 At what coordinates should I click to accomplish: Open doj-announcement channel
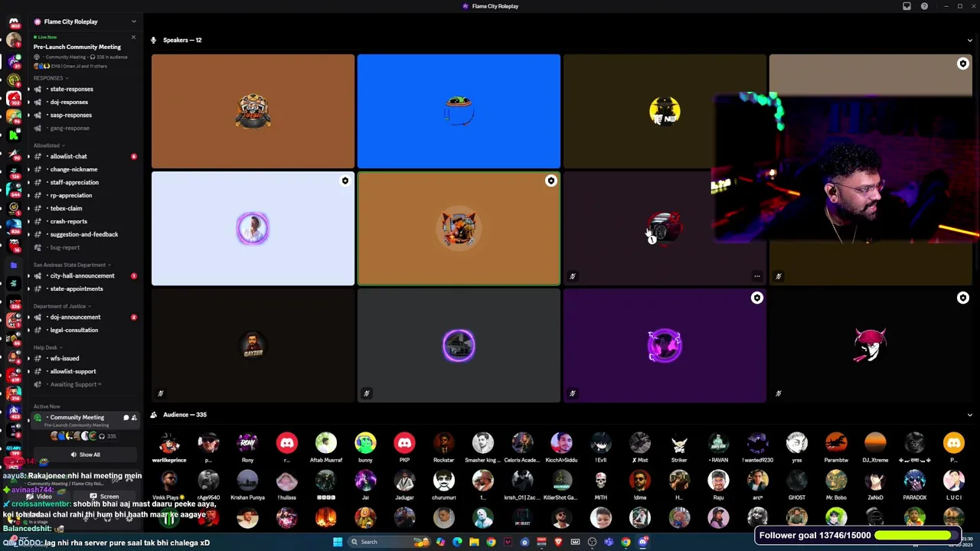(x=84, y=317)
